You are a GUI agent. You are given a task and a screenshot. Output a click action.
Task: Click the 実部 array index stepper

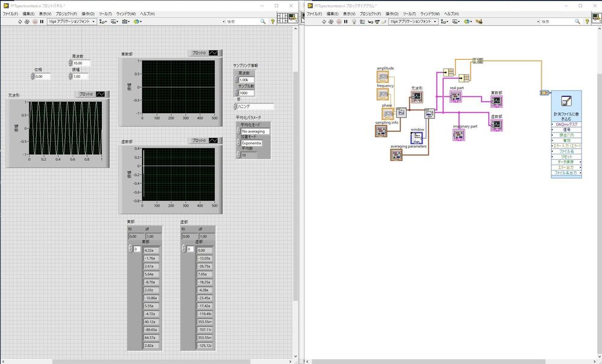pos(131,249)
